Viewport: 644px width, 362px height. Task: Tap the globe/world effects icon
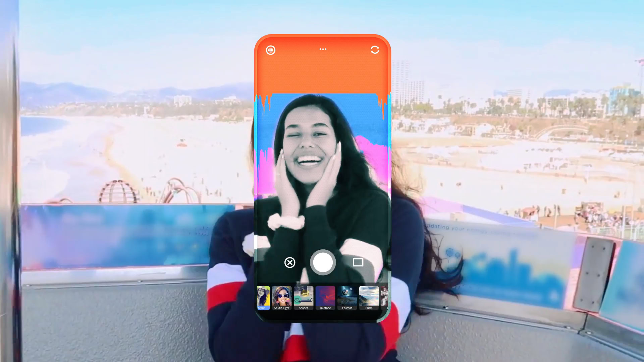tap(271, 50)
